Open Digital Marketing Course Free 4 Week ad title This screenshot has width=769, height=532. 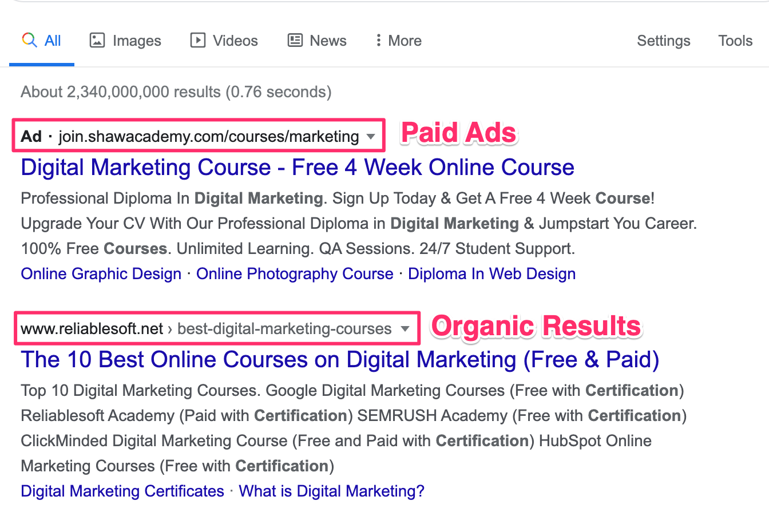click(x=297, y=168)
